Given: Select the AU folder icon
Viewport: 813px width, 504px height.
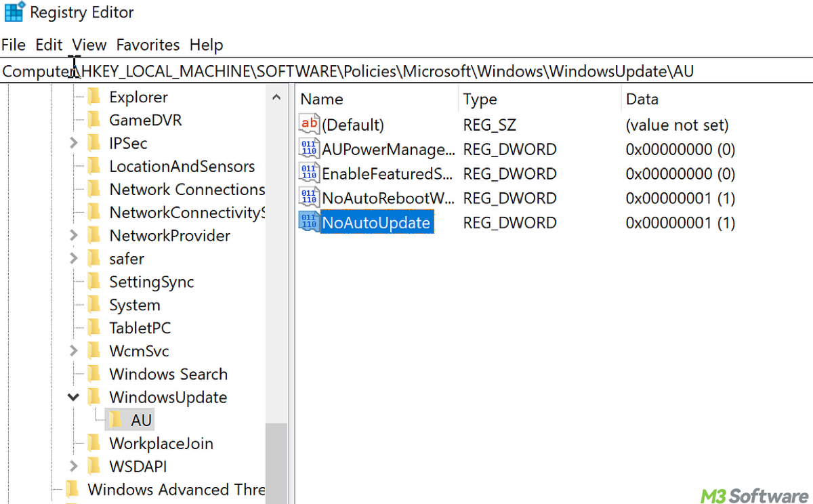Looking at the screenshot, I should [x=116, y=420].
